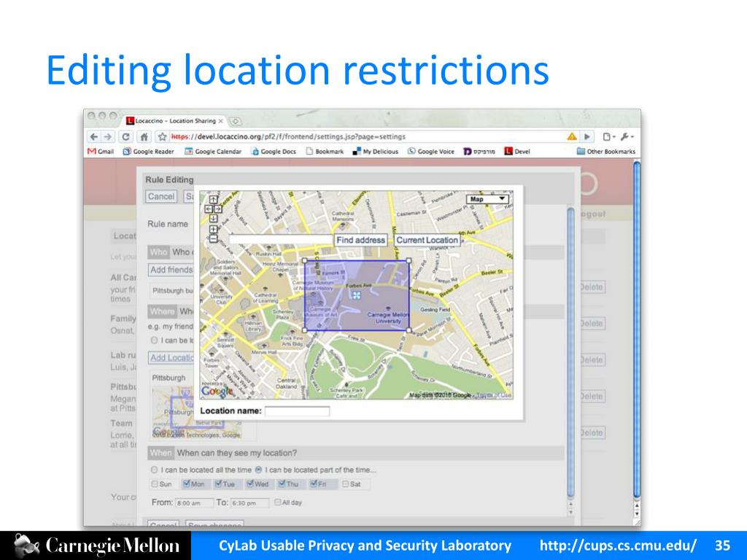Click the Add friends button
The width and height of the screenshot is (747, 560).
pyautogui.click(x=171, y=270)
